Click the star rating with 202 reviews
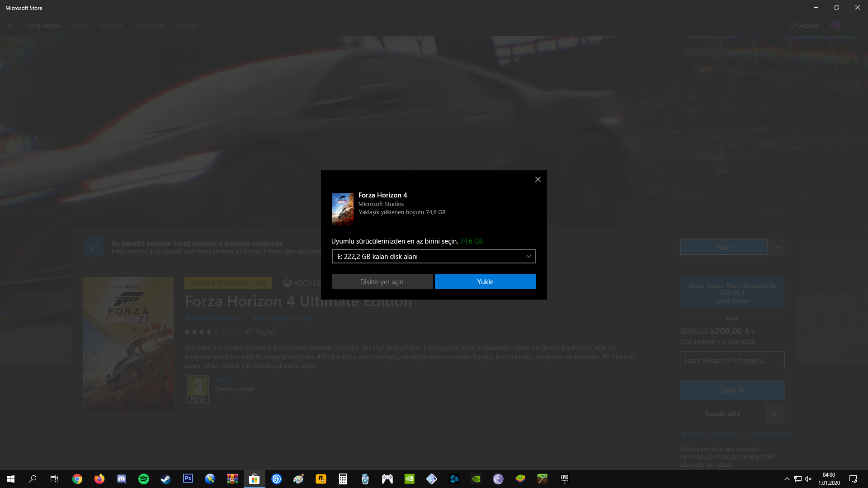This screenshot has height=488, width=868. click(x=208, y=332)
